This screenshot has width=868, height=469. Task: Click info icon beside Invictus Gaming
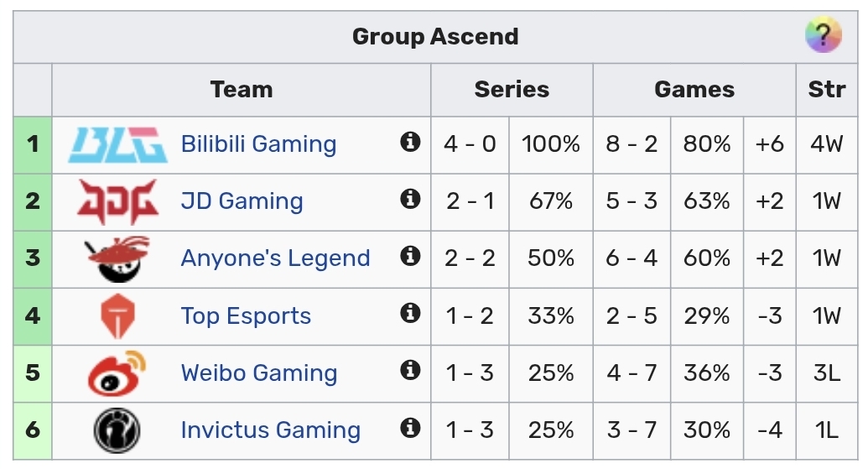410,428
